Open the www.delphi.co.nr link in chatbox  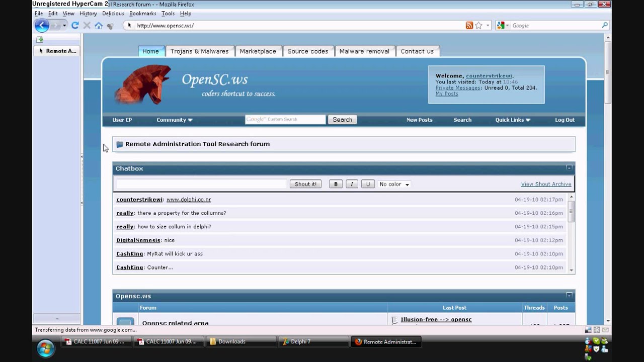(x=189, y=200)
